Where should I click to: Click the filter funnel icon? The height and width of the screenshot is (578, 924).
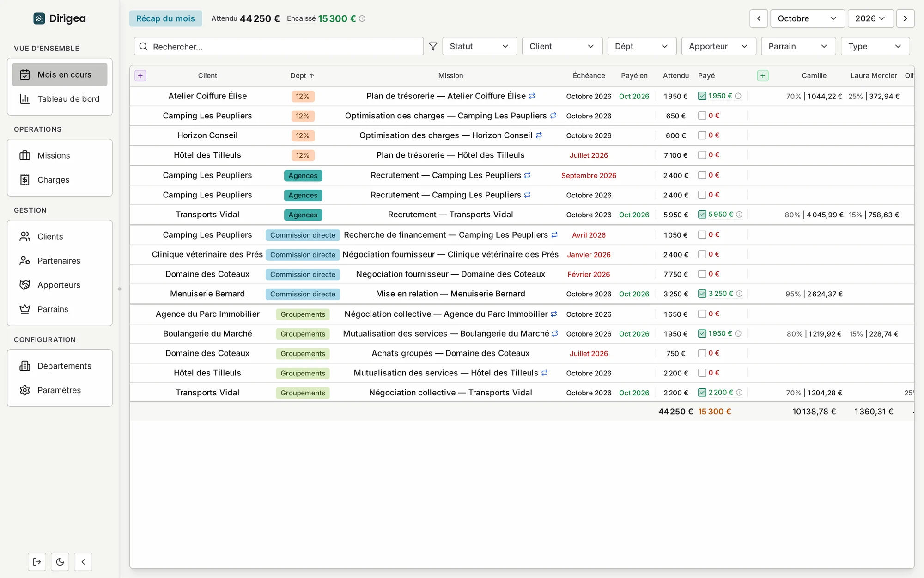point(433,46)
